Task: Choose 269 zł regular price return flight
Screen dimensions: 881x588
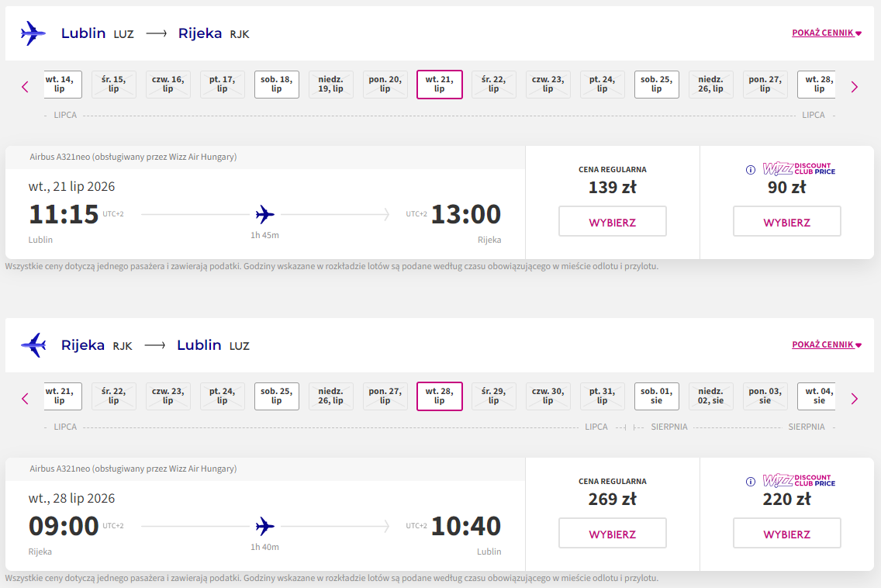Action: pyautogui.click(x=613, y=534)
